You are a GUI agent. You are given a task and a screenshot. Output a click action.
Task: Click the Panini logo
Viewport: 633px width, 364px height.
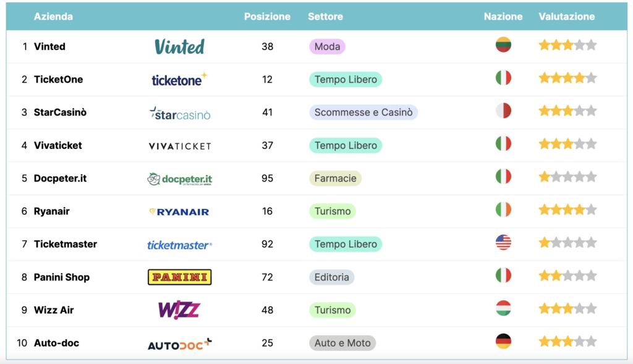(179, 277)
